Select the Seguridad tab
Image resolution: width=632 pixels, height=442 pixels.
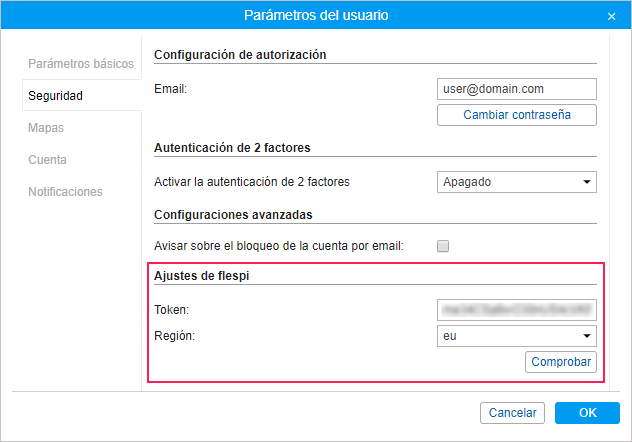coord(56,96)
